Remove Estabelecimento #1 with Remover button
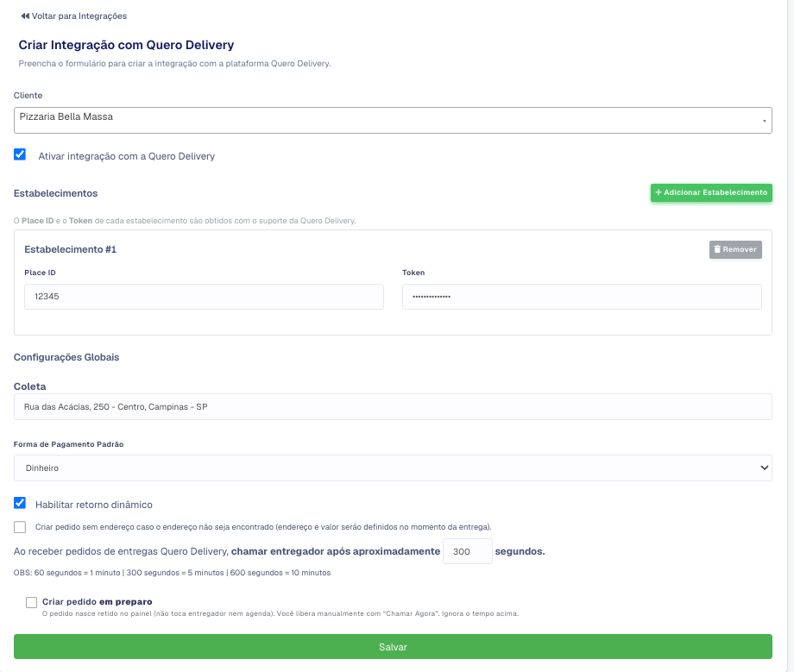Screen dimensions: 794x672 tap(735, 249)
